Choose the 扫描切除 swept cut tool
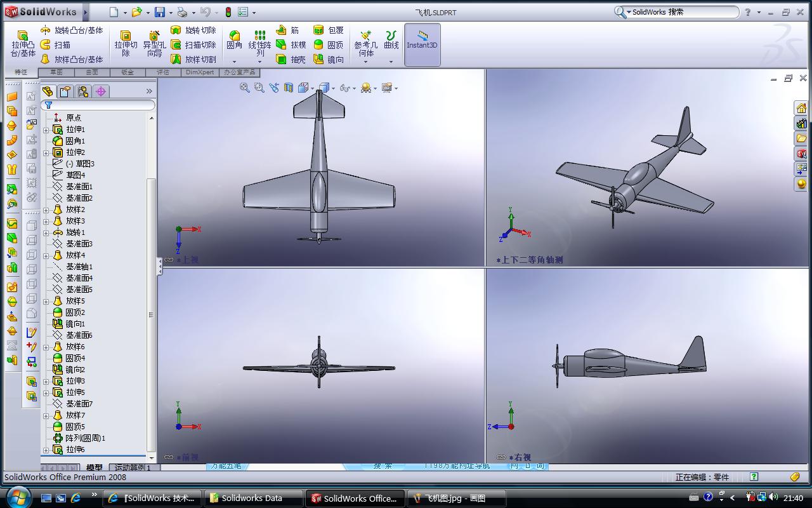Viewport: 812px width, 508px height. (x=193, y=44)
